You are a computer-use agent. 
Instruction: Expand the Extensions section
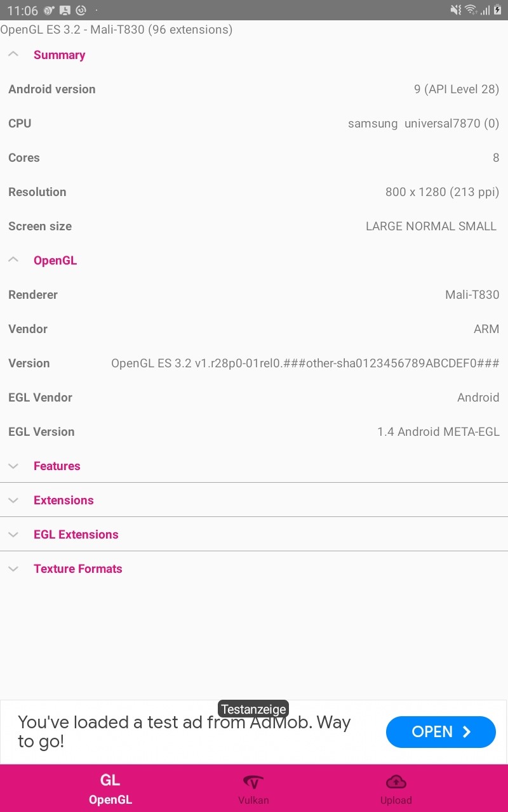[254, 500]
